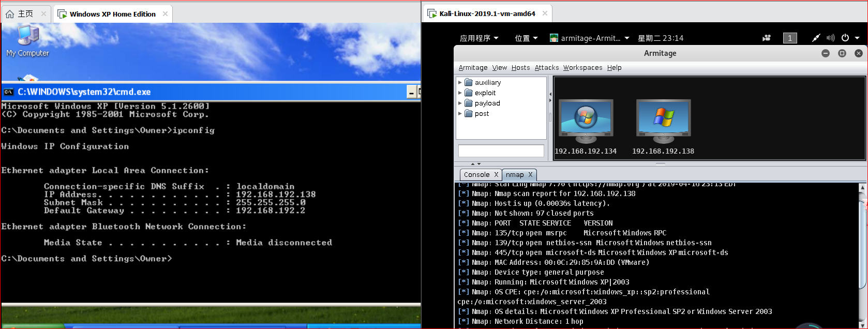Click the Subnet Mask 255.255.255.0 line in cmd
This screenshot has width=868, height=329.
point(174,203)
